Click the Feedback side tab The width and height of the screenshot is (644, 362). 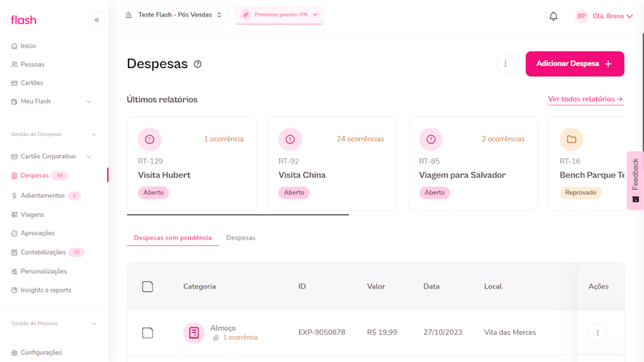[x=635, y=180]
